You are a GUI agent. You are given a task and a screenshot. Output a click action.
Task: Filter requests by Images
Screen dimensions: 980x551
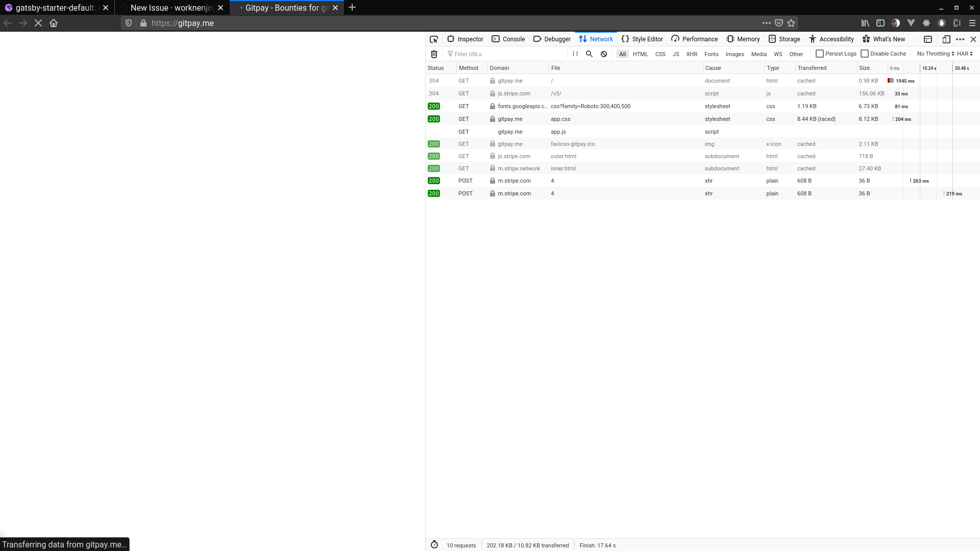pyautogui.click(x=734, y=54)
